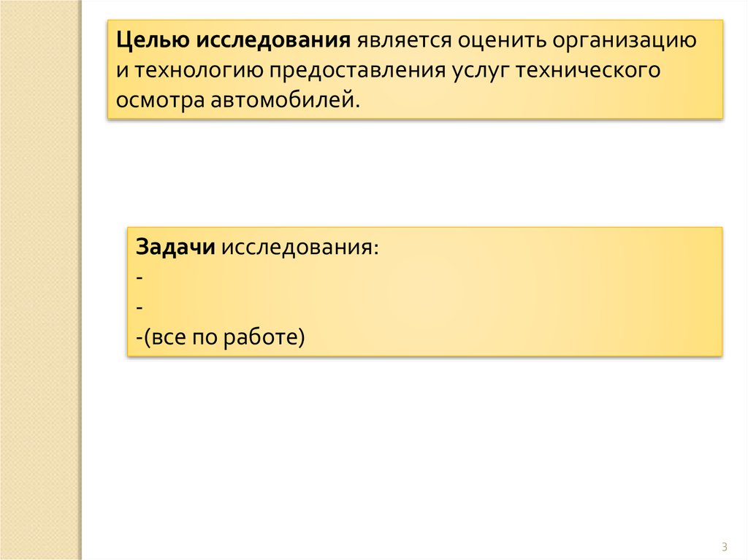
Task: Click the text "(все по работе)"
Action: pos(222,338)
